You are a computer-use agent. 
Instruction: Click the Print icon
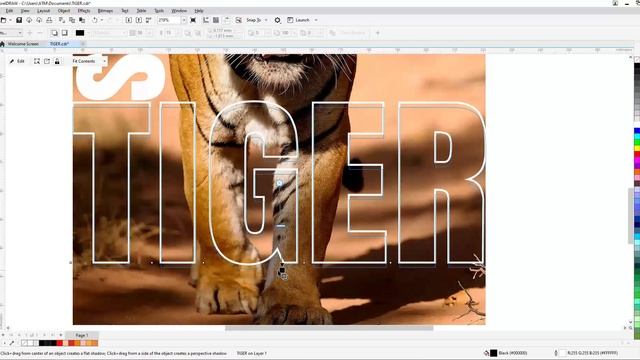tap(49, 20)
